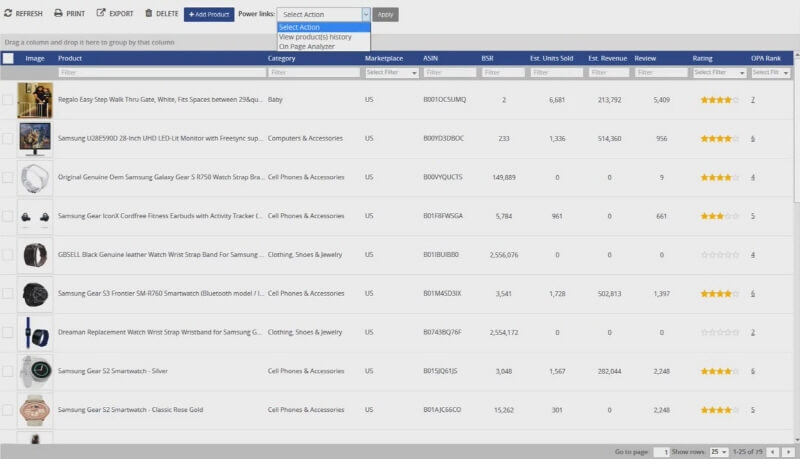Click the Category filter input field
This screenshot has height=459, width=800.
314,73
